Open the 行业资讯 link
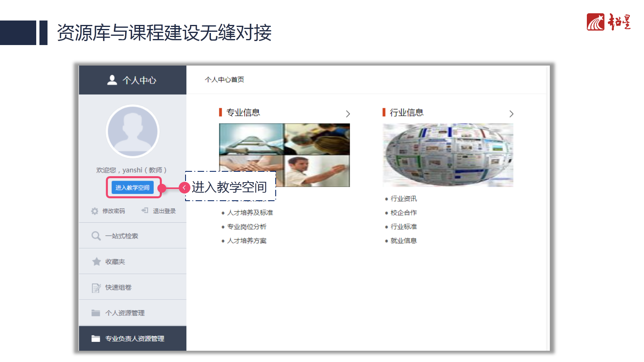 tap(404, 199)
